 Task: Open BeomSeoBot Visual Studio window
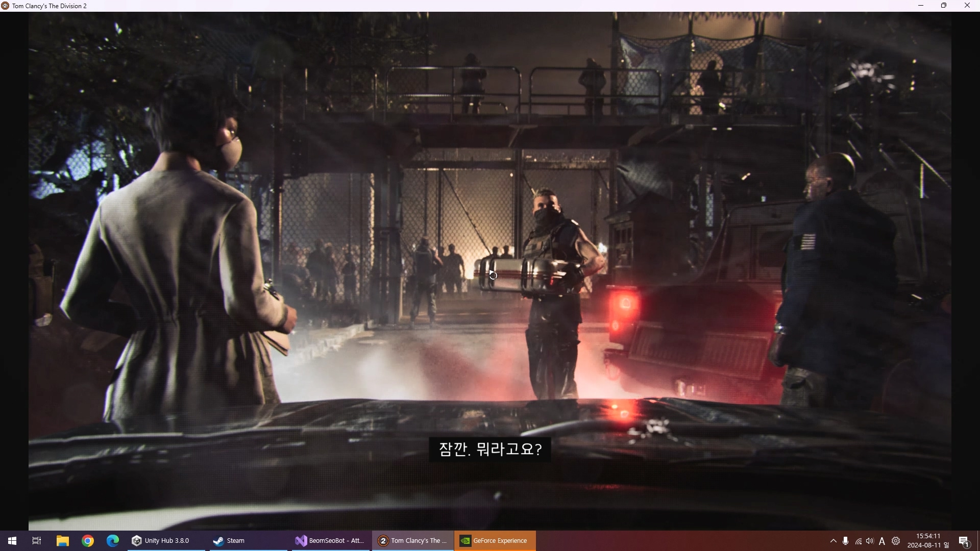[330, 541]
